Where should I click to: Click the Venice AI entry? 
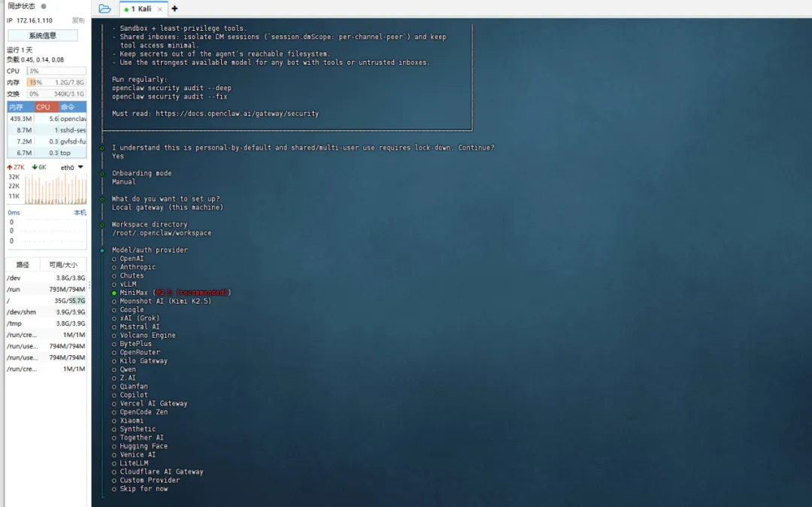pyautogui.click(x=134, y=454)
